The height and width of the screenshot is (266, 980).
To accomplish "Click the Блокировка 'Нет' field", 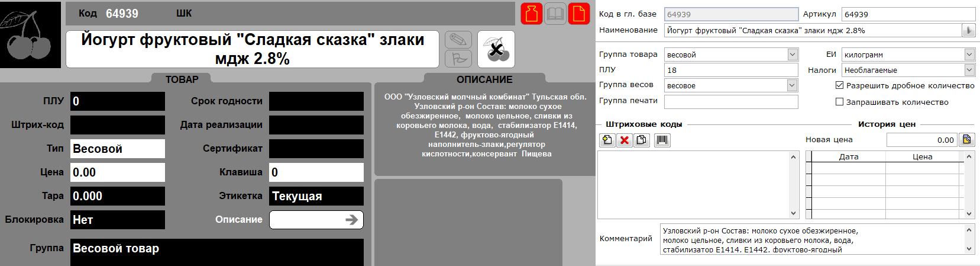I will (x=118, y=220).
